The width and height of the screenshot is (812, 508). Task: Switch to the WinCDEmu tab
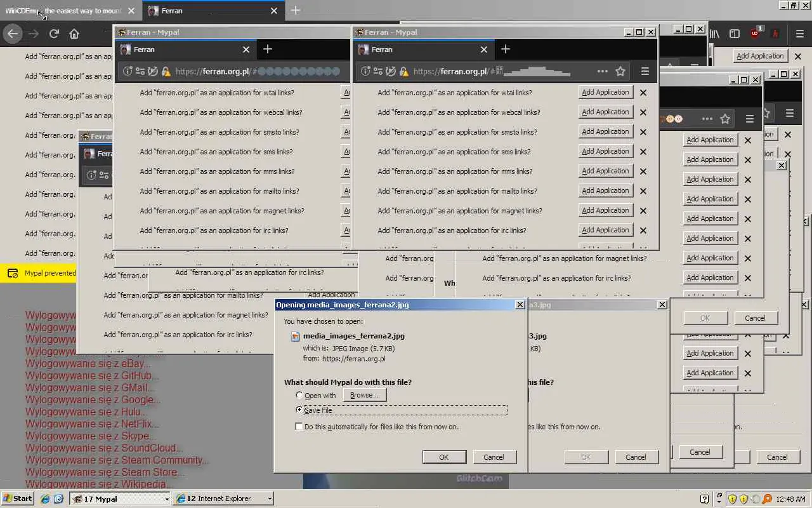point(70,11)
